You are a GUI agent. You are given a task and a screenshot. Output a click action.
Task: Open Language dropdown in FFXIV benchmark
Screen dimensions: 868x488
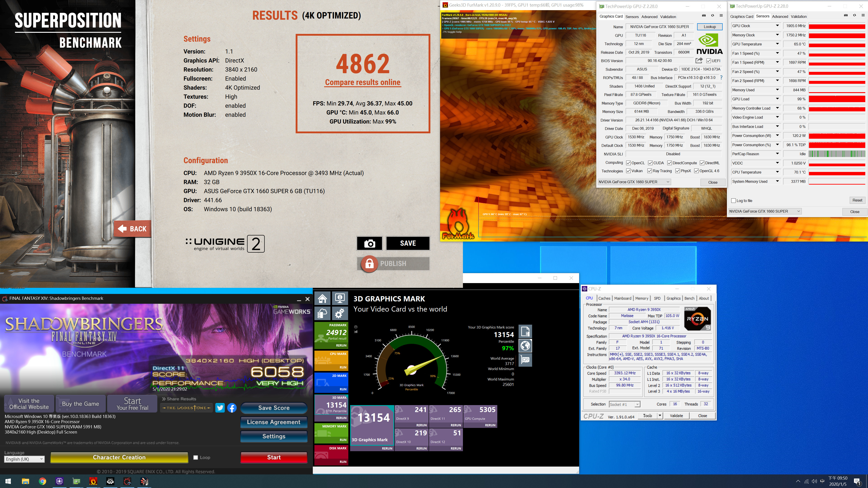[24, 459]
